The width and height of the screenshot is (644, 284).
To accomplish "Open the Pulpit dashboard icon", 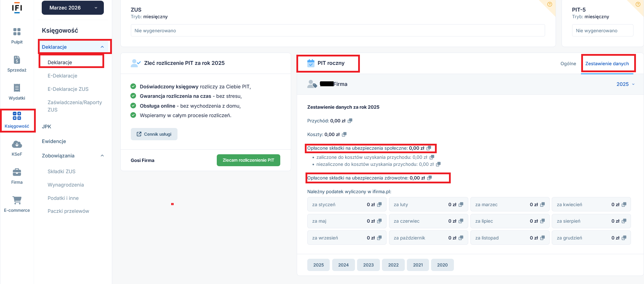I will pos(17,32).
